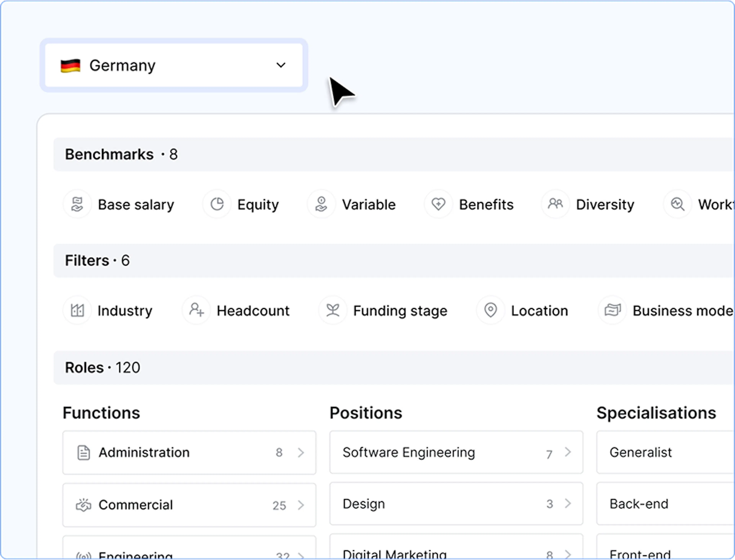
Task: Expand the Digital Marketing position chevron
Action: pyautogui.click(x=568, y=554)
